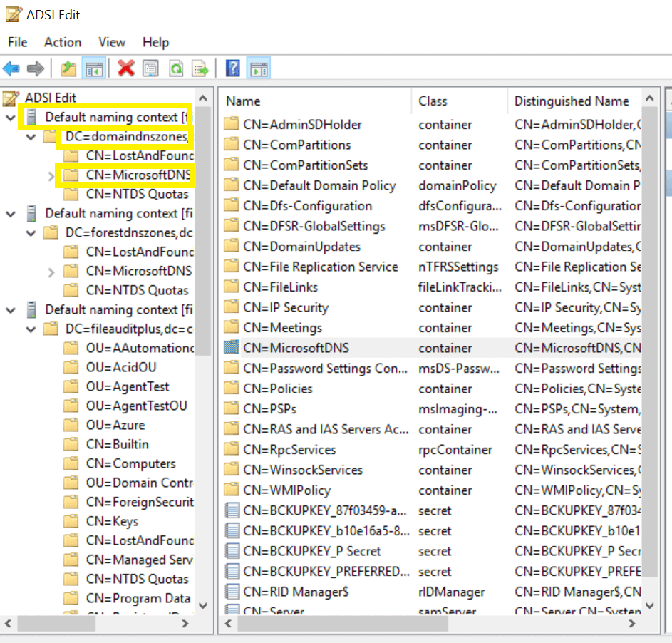Click document icon of CN=RID Manager$ row

coord(232,592)
